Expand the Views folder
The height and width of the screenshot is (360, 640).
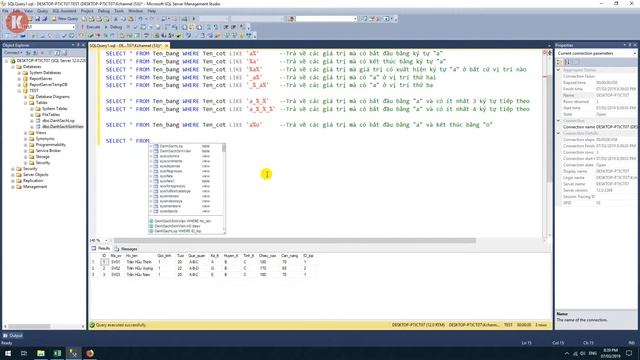[x=25, y=133]
